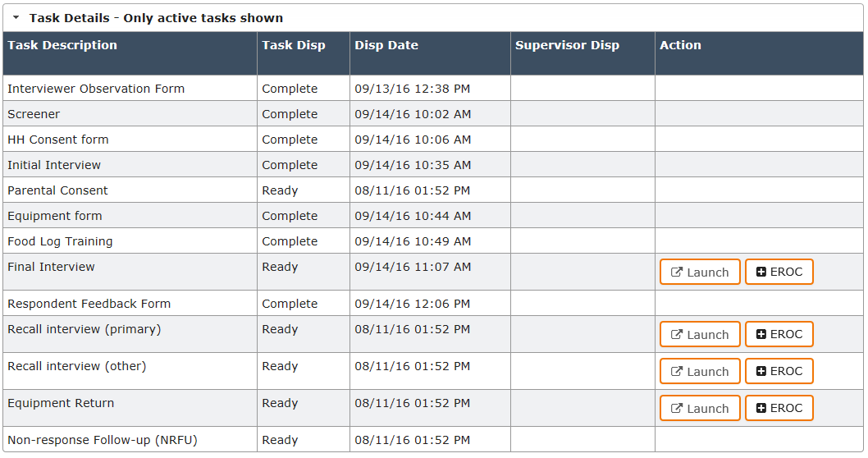Viewport: 868px width, 458px height.
Task: Click EROC button for Final Interview
Action: pyautogui.click(x=779, y=273)
